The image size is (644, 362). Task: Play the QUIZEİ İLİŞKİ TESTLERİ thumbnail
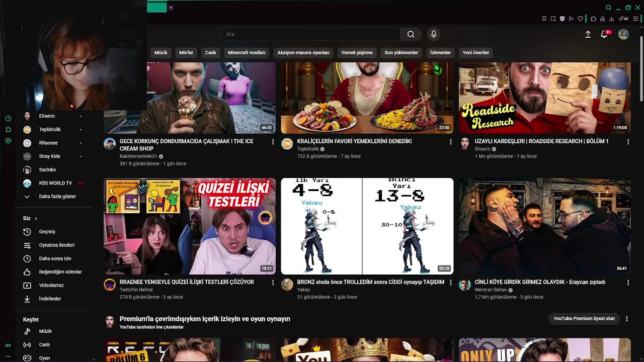(190, 226)
